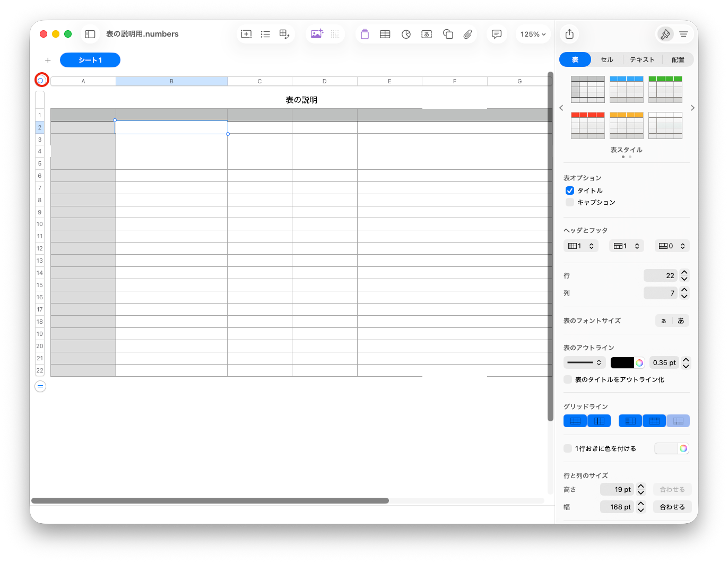Click the table title 表の説明

(301, 100)
